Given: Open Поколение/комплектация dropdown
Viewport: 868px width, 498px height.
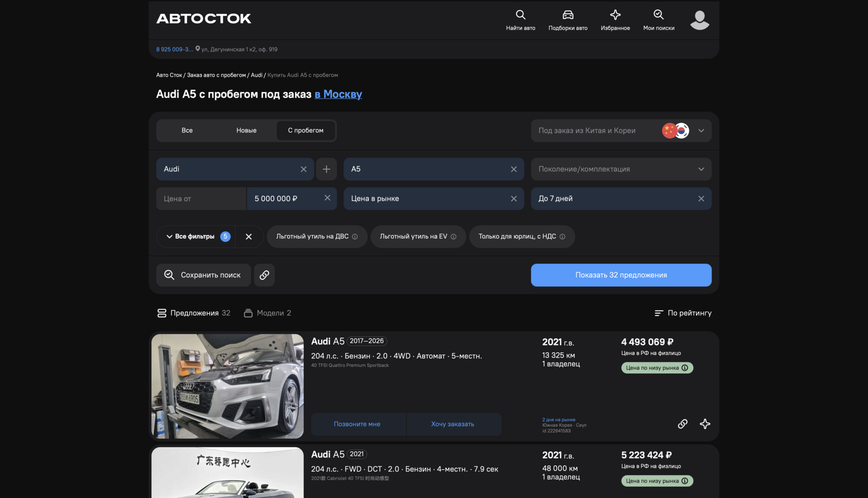Looking at the screenshot, I should [x=621, y=169].
